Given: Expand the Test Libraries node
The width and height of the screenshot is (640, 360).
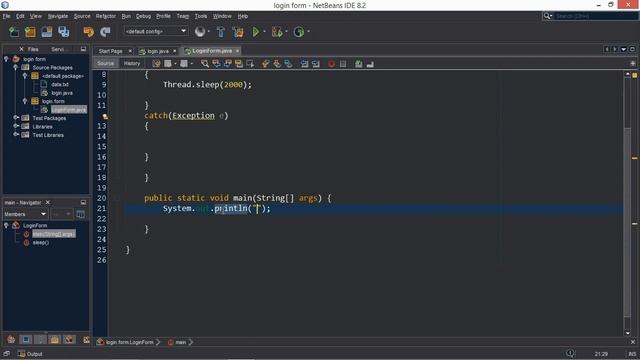Looking at the screenshot, I should tap(16, 135).
